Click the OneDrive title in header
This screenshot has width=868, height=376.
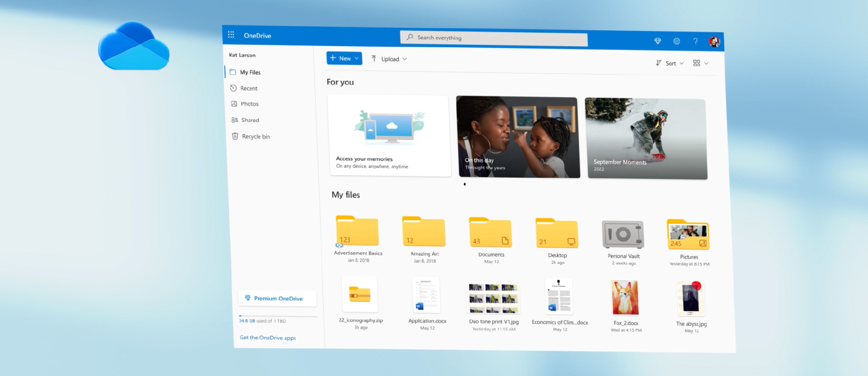[x=258, y=36]
